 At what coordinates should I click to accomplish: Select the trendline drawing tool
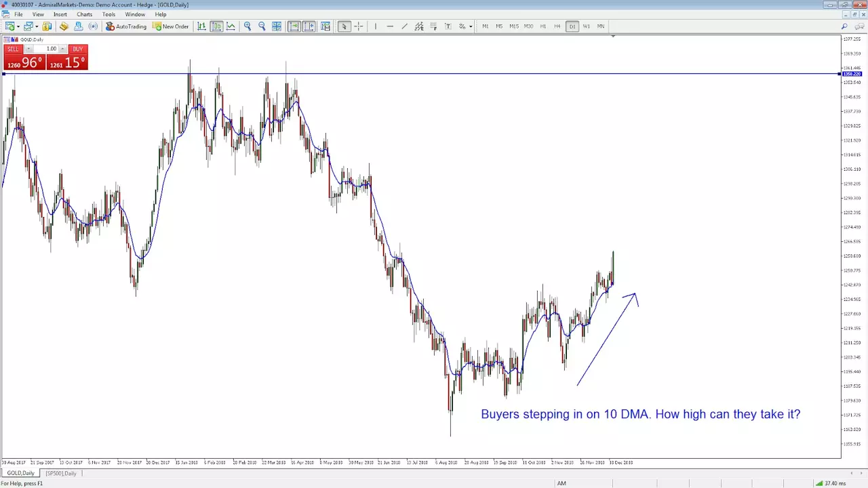coord(404,26)
